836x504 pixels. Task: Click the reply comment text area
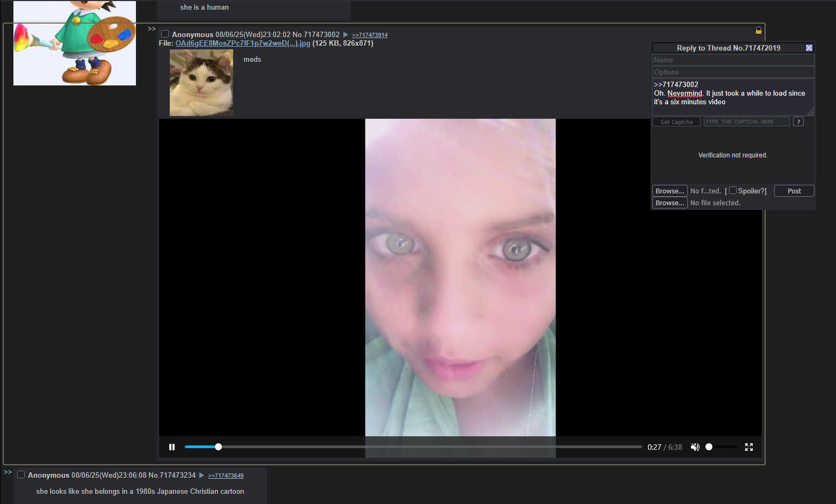(x=733, y=97)
